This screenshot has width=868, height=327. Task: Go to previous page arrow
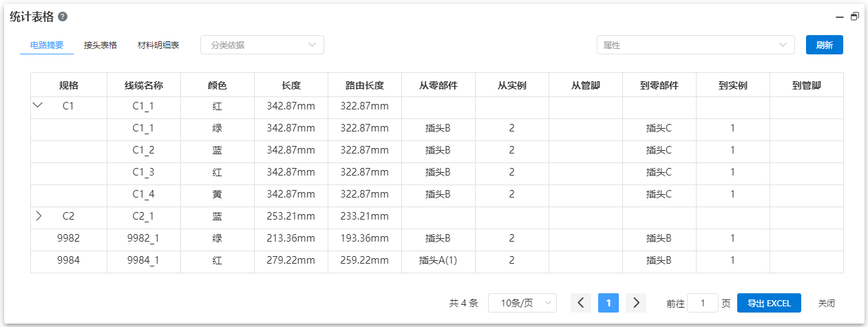580,303
